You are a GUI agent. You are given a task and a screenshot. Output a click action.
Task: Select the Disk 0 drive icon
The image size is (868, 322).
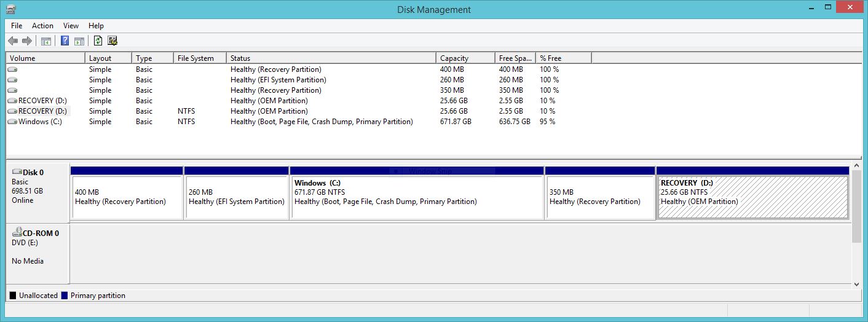tap(17, 173)
